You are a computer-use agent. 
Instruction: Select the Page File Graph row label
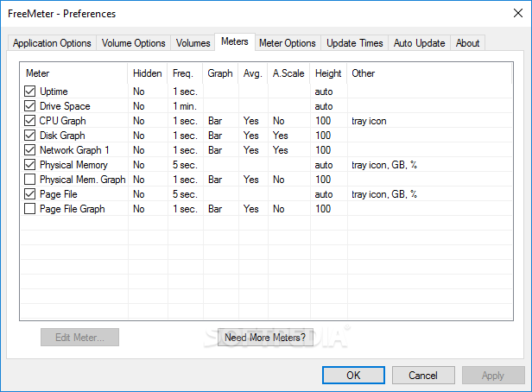click(73, 209)
